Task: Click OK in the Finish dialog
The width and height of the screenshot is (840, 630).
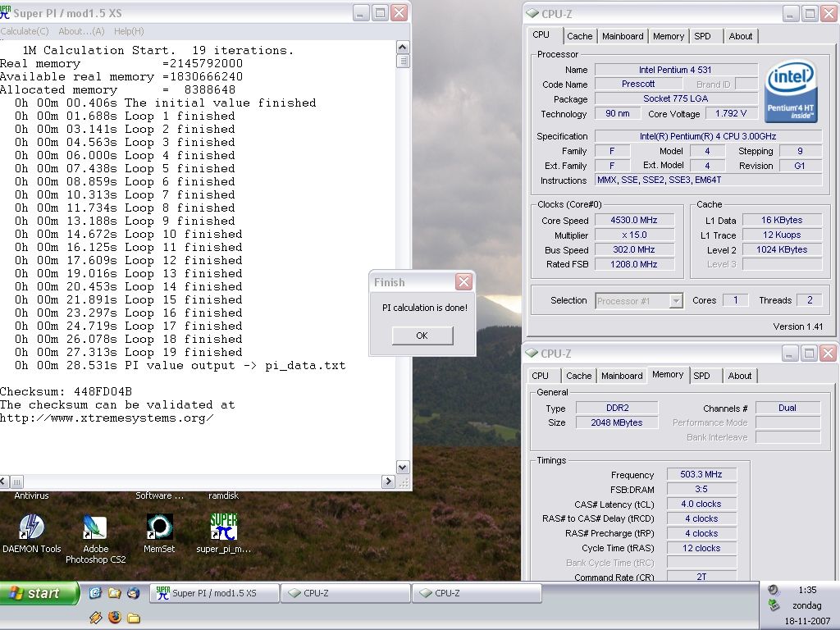Action: point(422,336)
